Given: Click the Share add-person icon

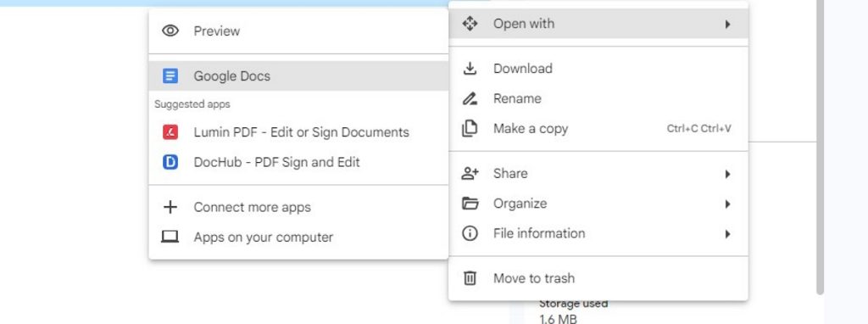Looking at the screenshot, I should click(470, 173).
